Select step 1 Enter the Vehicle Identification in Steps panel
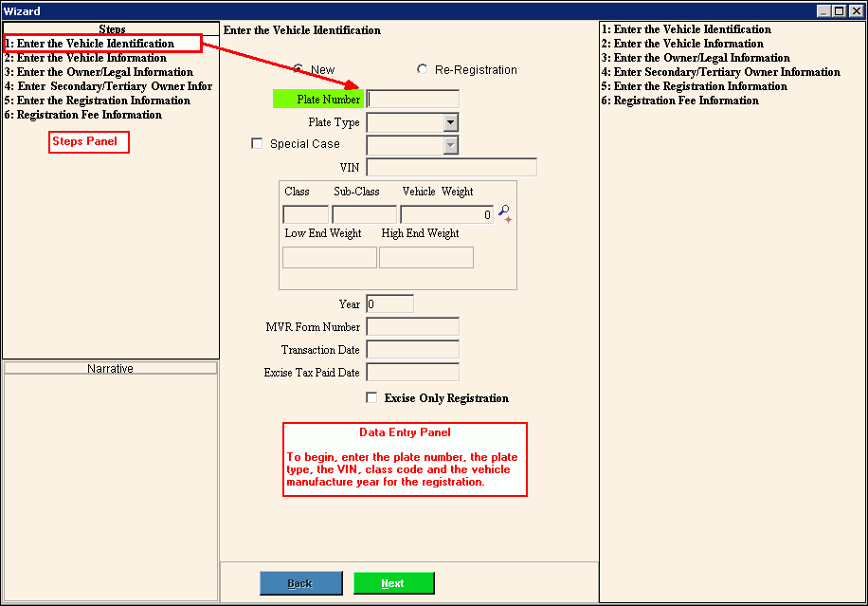 pos(103,44)
